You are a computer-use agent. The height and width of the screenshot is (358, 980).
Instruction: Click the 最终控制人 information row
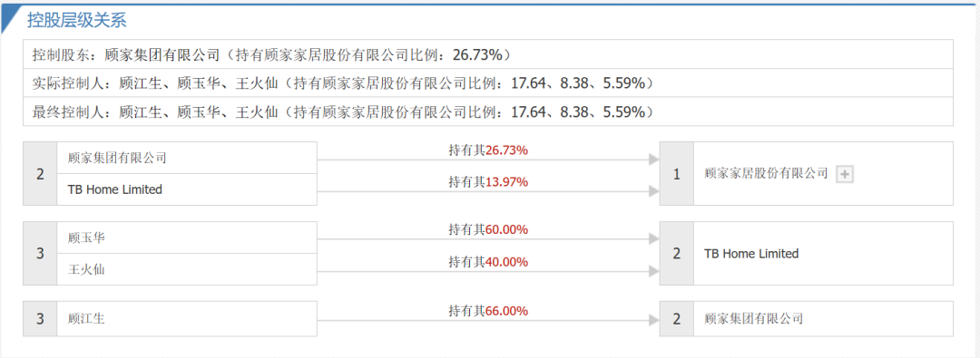coord(488,111)
